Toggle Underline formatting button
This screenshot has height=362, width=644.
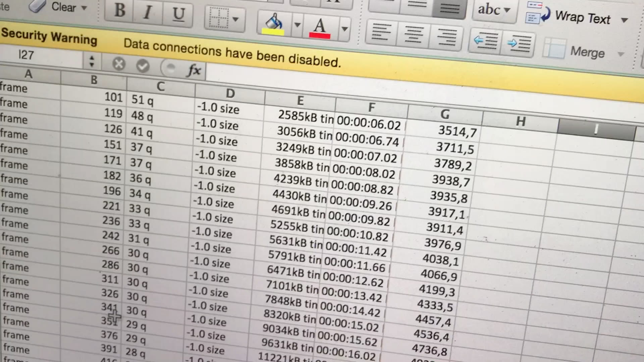click(178, 14)
